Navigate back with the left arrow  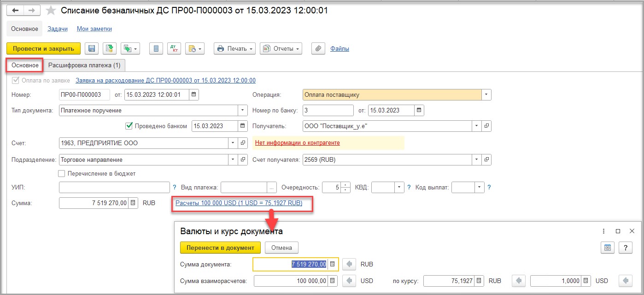15,10
